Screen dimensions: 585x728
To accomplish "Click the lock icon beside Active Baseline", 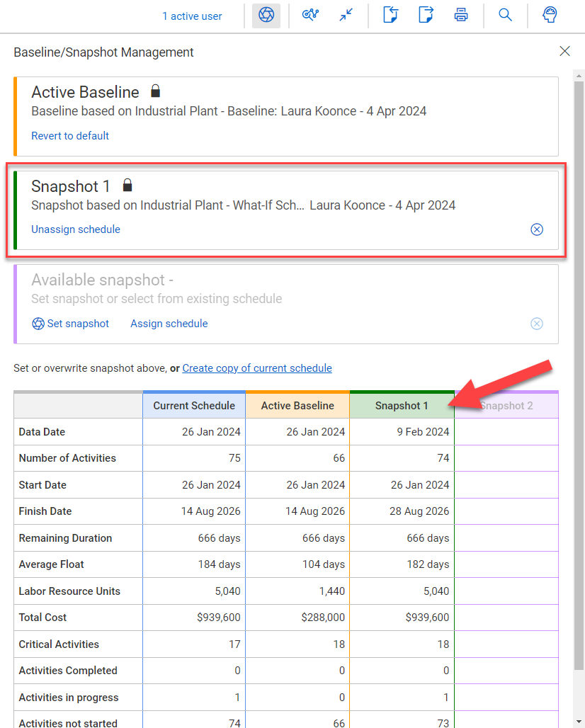I will click(155, 91).
